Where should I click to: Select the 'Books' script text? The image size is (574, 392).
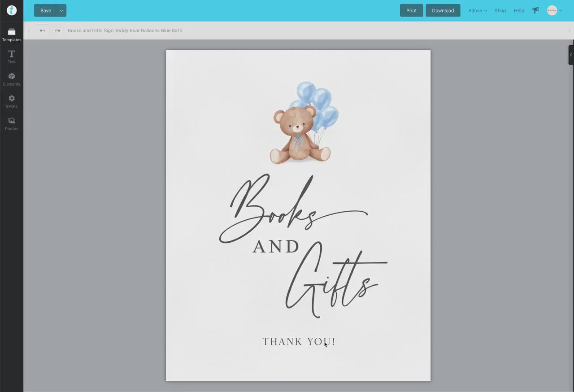pyautogui.click(x=293, y=209)
